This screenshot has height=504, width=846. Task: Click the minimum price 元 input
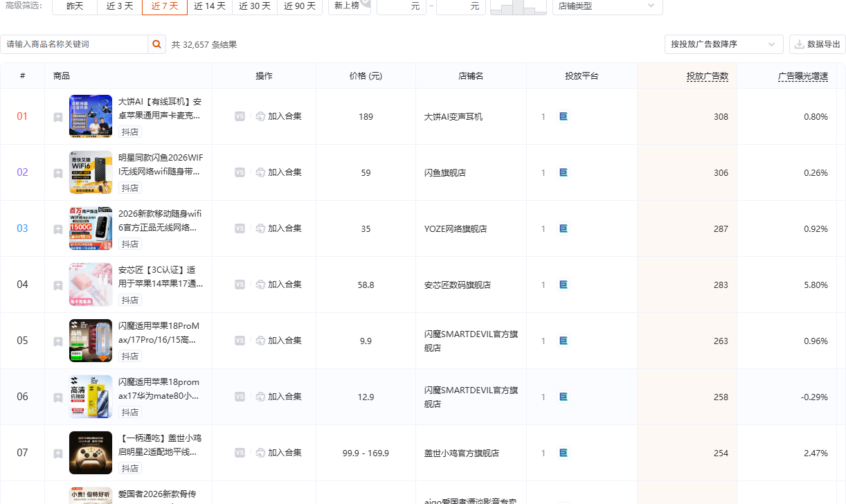(x=402, y=6)
